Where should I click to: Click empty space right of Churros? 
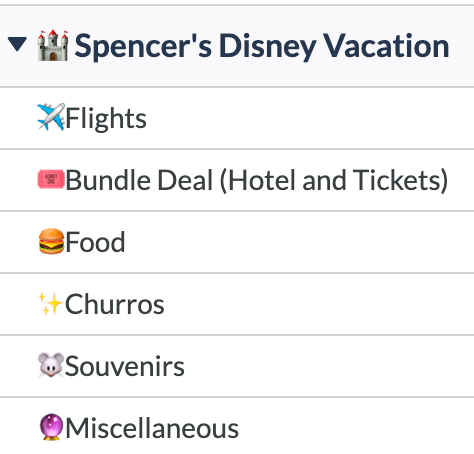[319, 304]
